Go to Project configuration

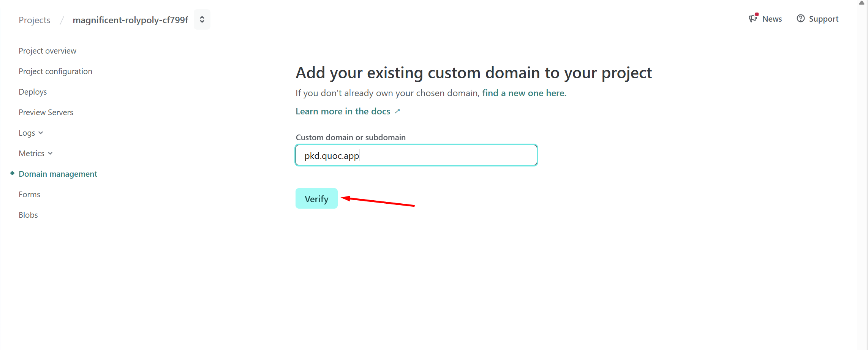pyautogui.click(x=55, y=71)
